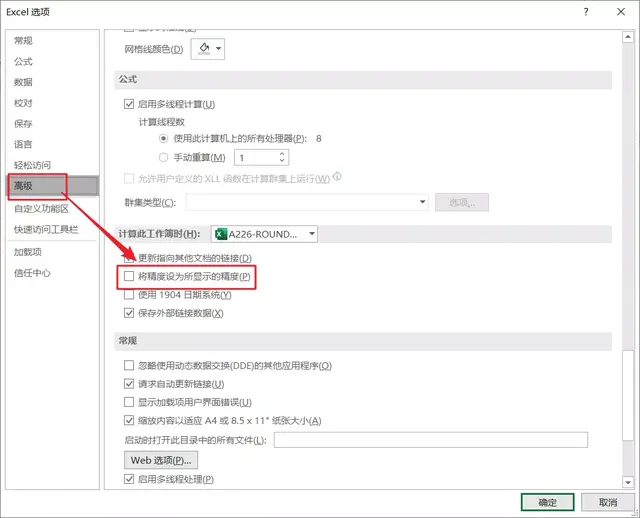Enable 忽略使用动态数据交换(DDE) checkbox
The height and width of the screenshot is (518, 640).
point(129,365)
